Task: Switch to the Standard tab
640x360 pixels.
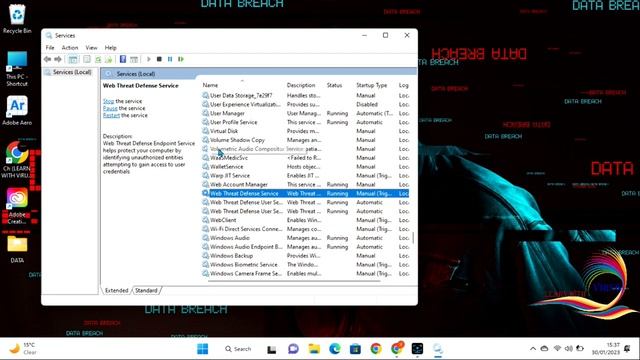Action: [x=146, y=290]
